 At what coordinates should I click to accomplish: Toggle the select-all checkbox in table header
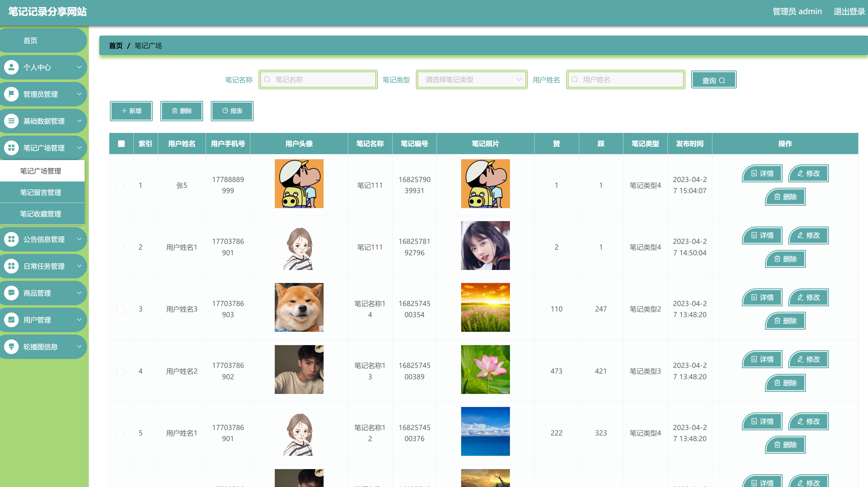coord(121,144)
